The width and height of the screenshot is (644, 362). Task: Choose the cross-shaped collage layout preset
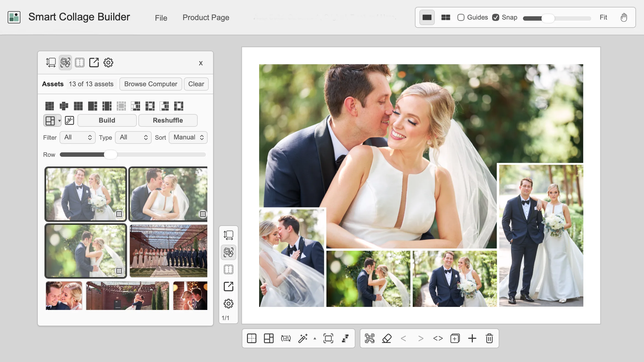(x=64, y=106)
